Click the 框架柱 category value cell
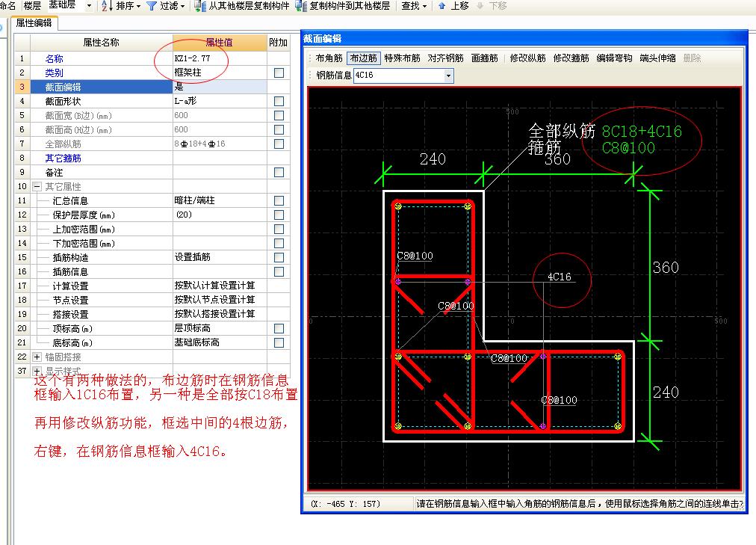The height and width of the screenshot is (545, 756). pyautogui.click(x=220, y=73)
